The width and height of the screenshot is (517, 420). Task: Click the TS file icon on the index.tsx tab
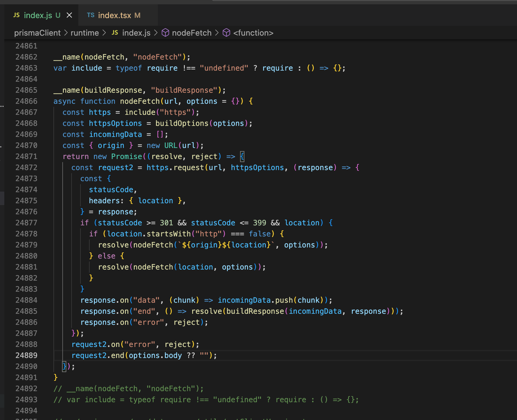pos(91,15)
